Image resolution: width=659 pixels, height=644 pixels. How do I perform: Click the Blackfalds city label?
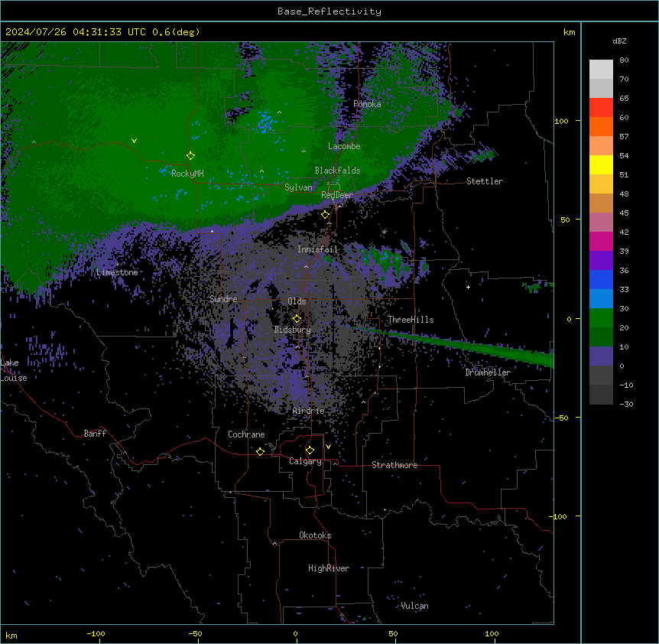pos(337,171)
